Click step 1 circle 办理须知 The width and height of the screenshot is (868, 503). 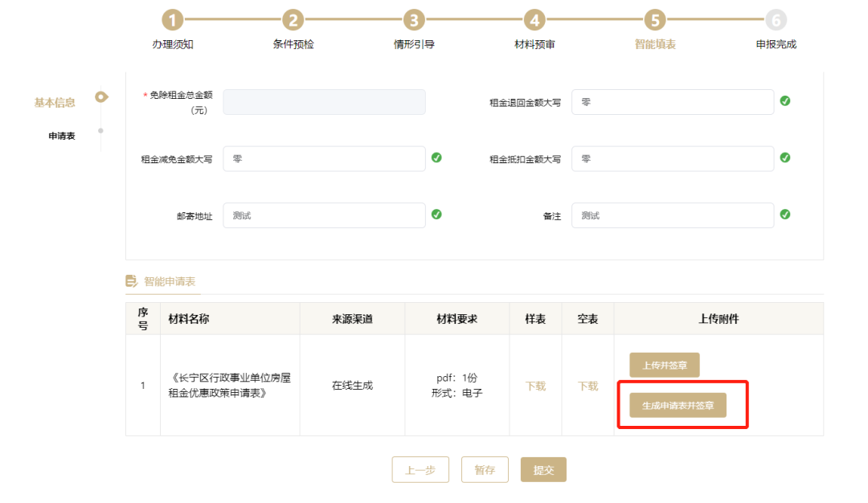coord(172,20)
